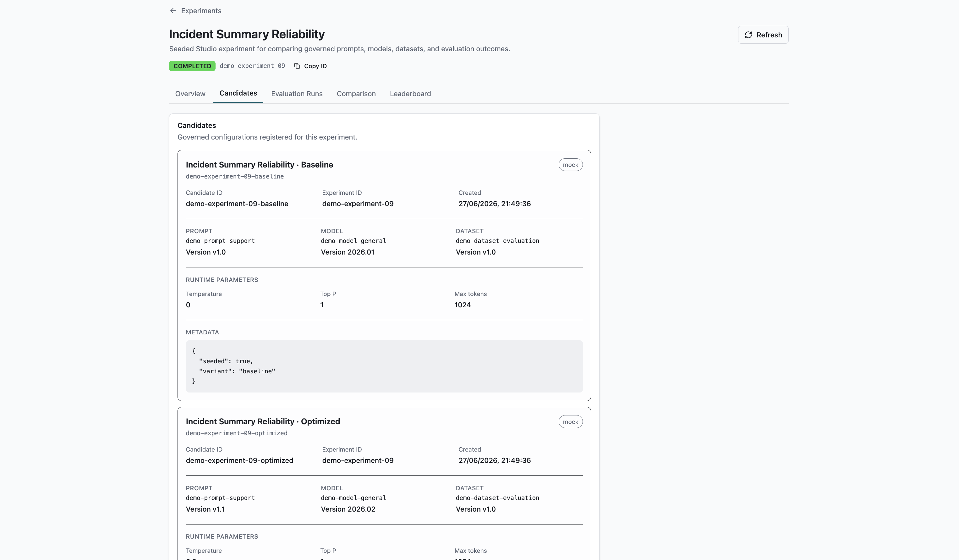
Task: Click Baseline card's Created timestamp 27/06/2026
Action: 494,204
